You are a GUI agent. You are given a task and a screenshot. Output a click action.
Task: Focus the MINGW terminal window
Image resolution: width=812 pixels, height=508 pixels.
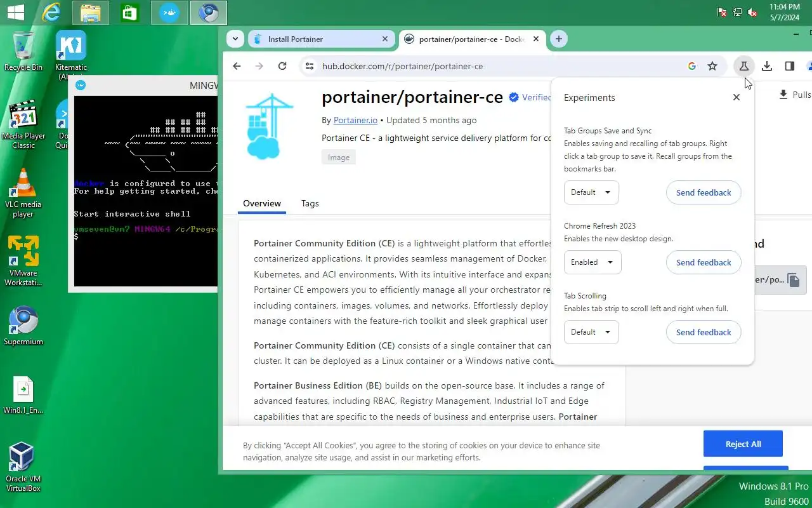click(146, 190)
